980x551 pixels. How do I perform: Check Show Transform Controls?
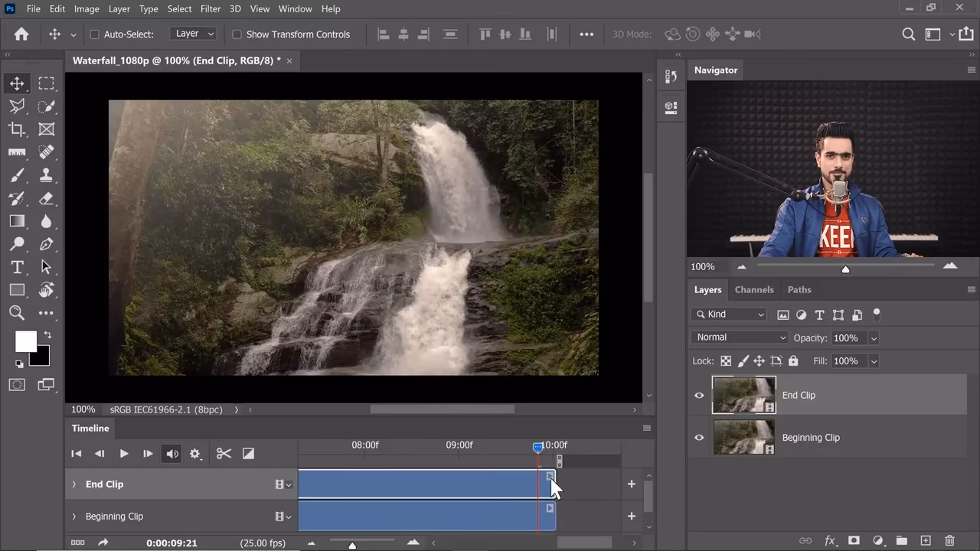click(x=237, y=34)
